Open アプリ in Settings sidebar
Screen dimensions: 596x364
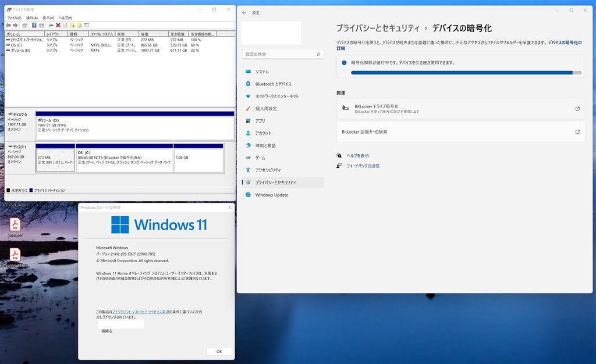(x=283, y=121)
